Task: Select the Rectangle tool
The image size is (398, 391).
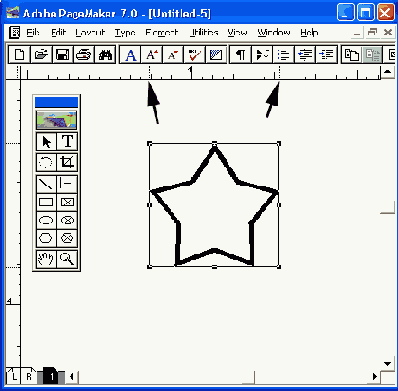Action: click(x=46, y=202)
